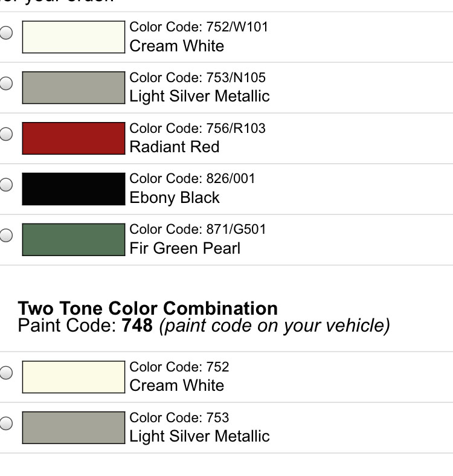Screen dimensions: 453x476
Task: Click the two-tone Light Silver Metallic 753 swatch
Action: pyautogui.click(x=72, y=428)
